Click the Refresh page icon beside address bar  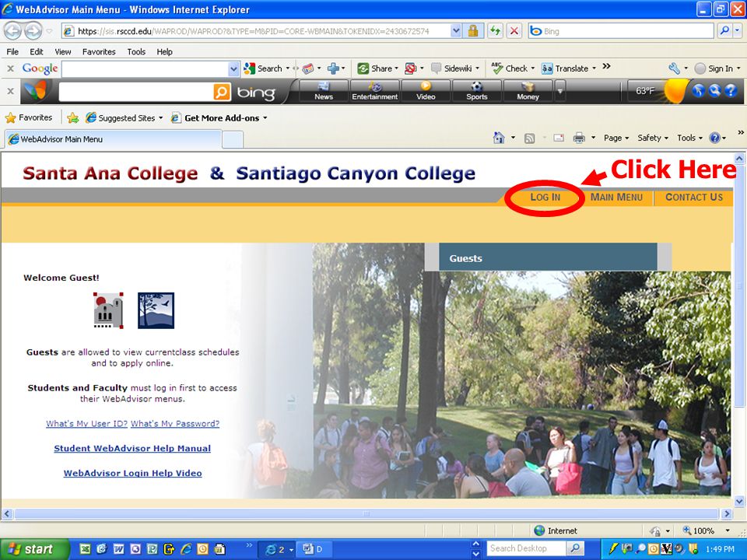click(x=495, y=31)
